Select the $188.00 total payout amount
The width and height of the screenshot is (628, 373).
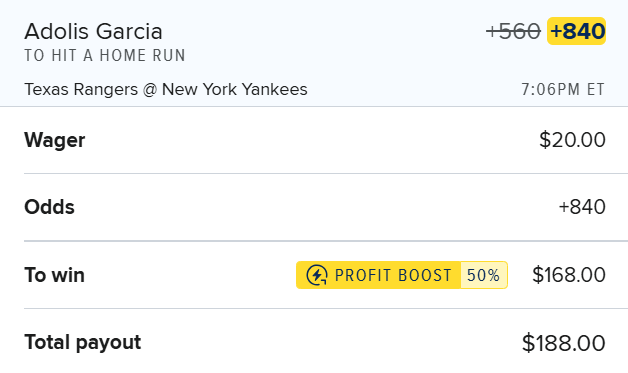[x=564, y=343]
